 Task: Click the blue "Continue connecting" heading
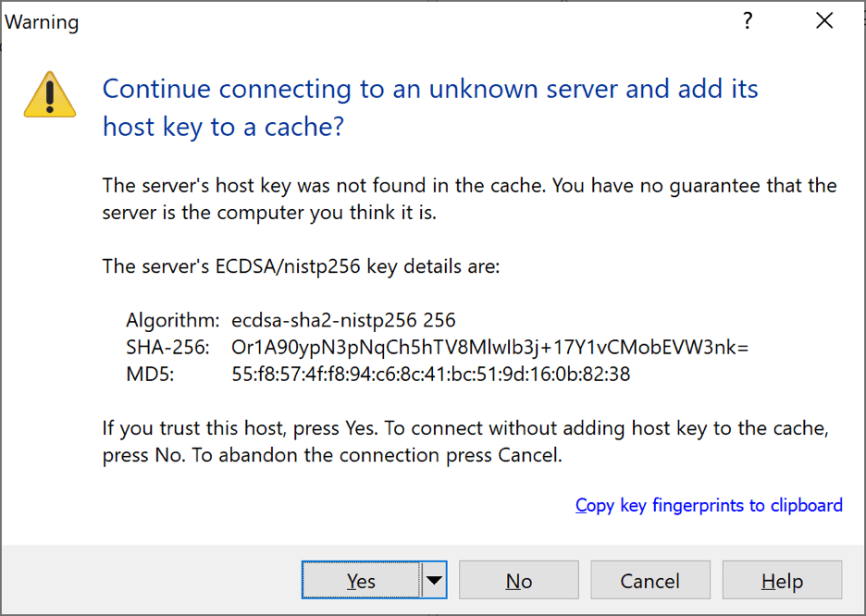tap(430, 107)
